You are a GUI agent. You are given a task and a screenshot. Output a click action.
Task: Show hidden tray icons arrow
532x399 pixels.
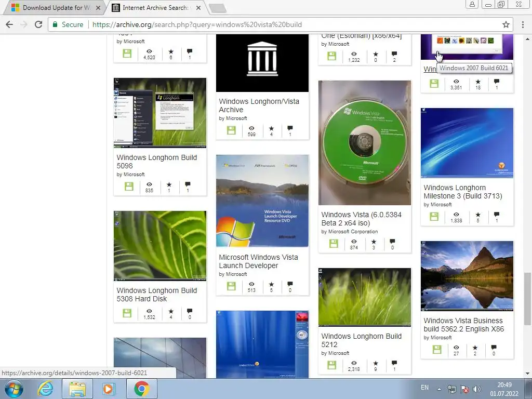(x=439, y=389)
